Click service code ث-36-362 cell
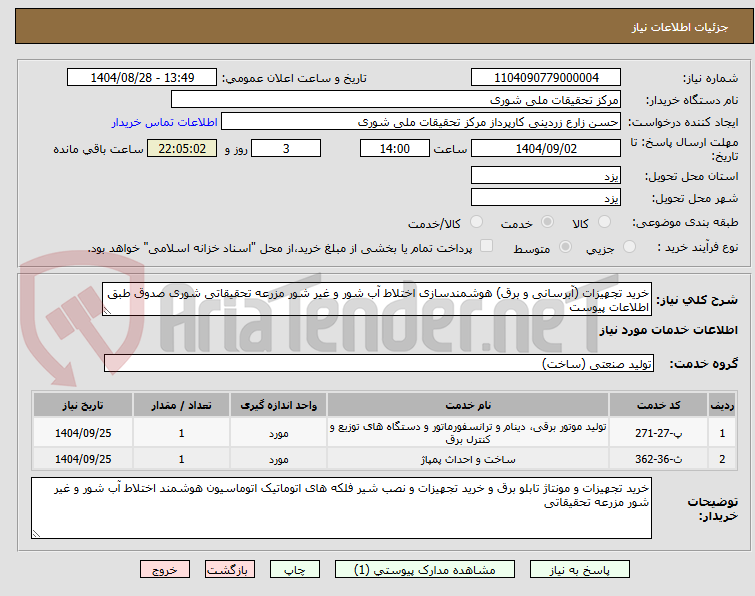The width and height of the screenshot is (755, 596). click(658, 459)
